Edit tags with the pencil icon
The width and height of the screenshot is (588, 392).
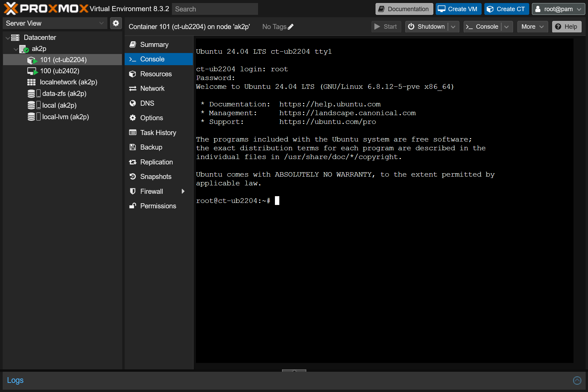coord(290,27)
